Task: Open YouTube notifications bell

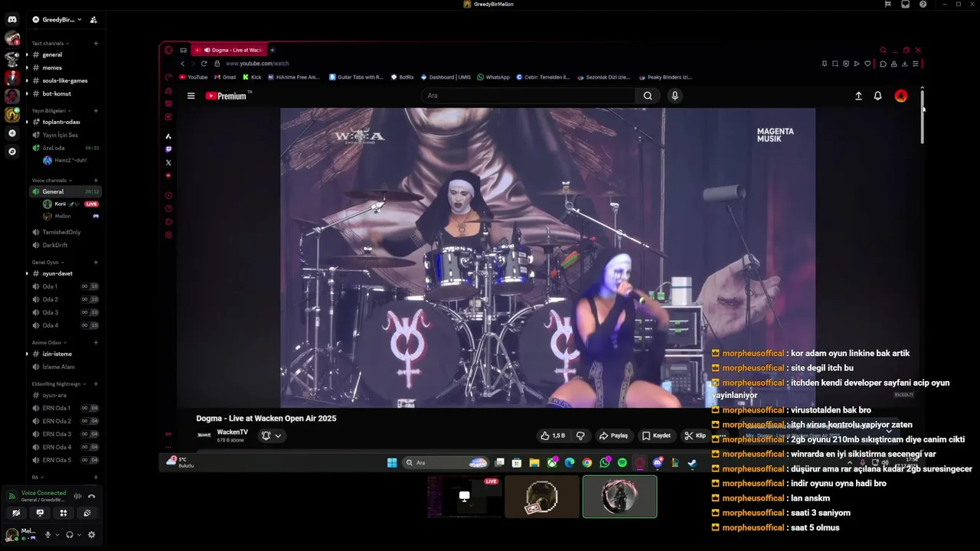Action: click(877, 96)
